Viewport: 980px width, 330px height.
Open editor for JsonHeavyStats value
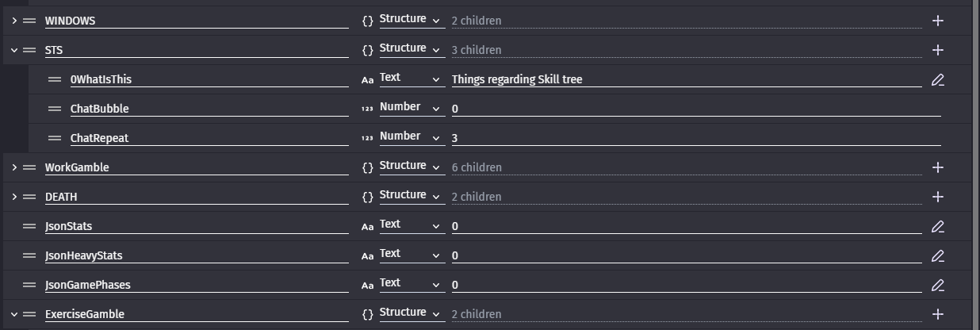(938, 255)
